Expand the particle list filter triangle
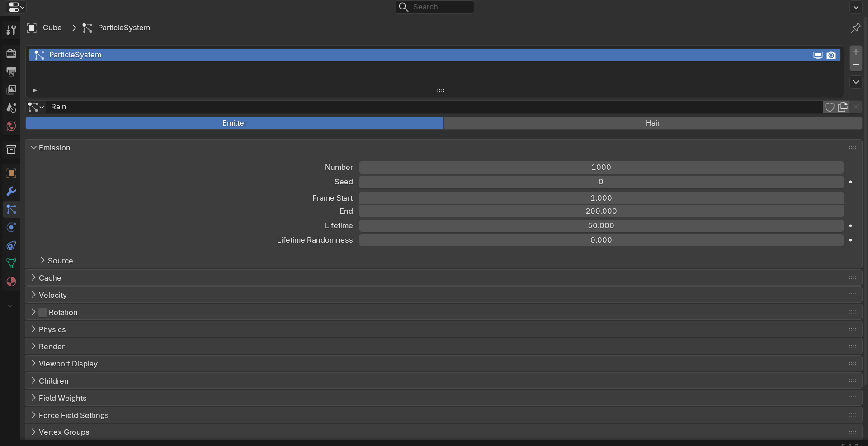 click(x=35, y=90)
